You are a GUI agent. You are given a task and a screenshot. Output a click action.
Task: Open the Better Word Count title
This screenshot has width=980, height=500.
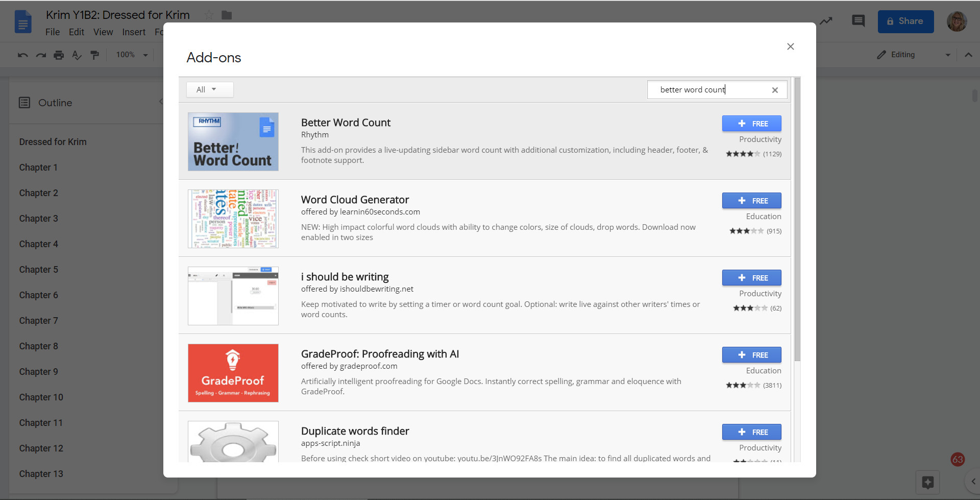coord(346,123)
